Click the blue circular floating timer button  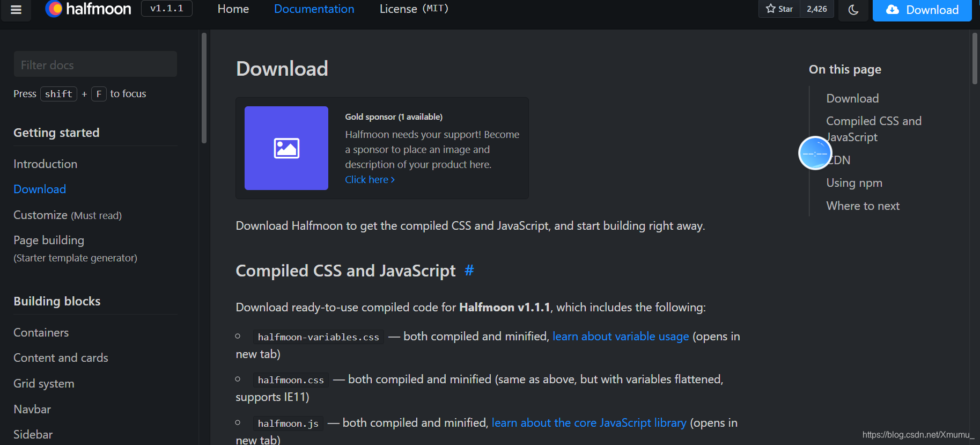click(x=815, y=153)
